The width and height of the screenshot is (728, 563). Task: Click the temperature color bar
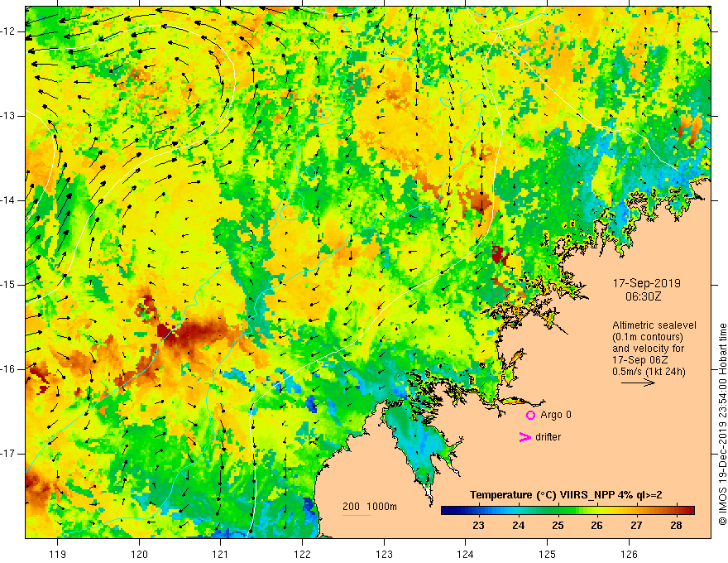[568, 511]
